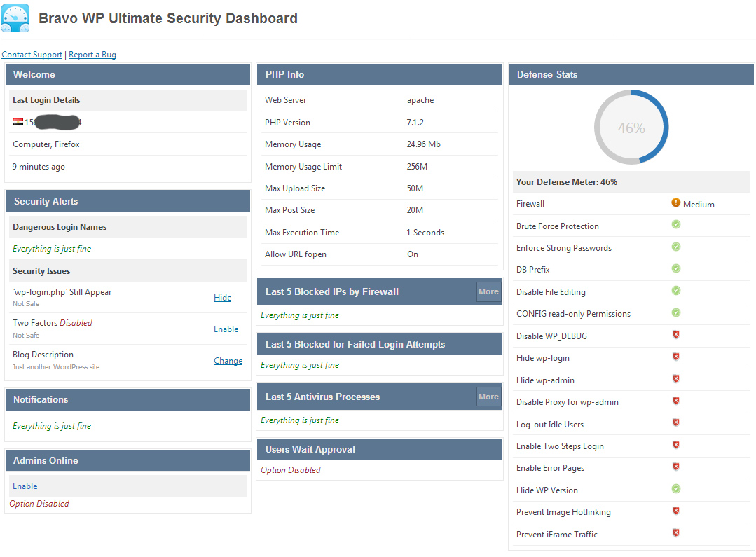
Task: Click the Defense Stats panel header
Action: click(x=631, y=74)
